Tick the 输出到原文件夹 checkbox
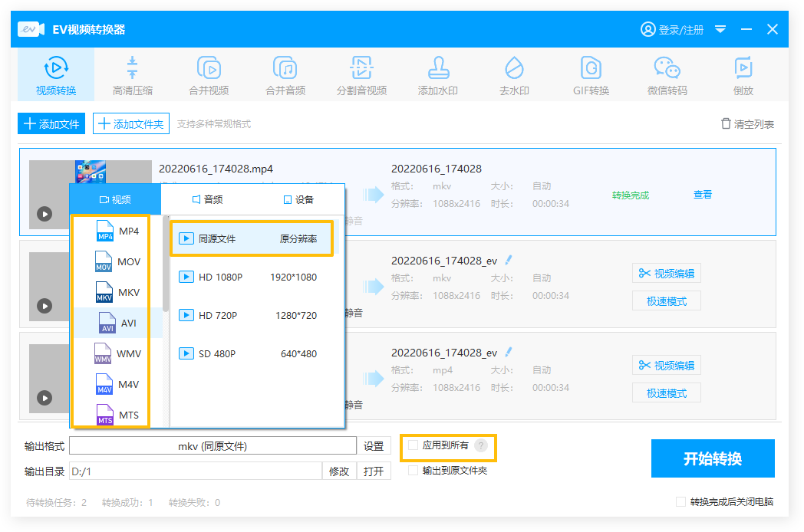The height and width of the screenshot is (532, 804). (414, 471)
